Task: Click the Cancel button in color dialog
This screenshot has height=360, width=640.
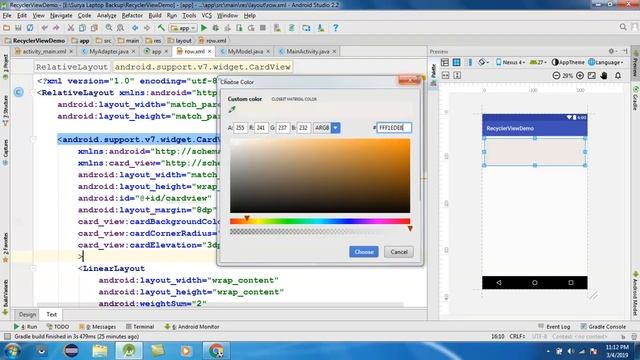Action: click(x=399, y=252)
